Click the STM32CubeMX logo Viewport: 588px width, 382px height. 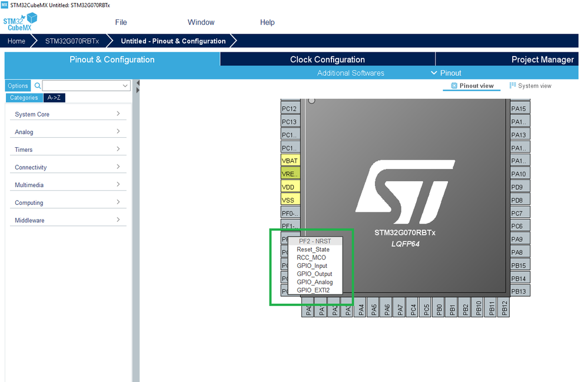pyautogui.click(x=20, y=22)
